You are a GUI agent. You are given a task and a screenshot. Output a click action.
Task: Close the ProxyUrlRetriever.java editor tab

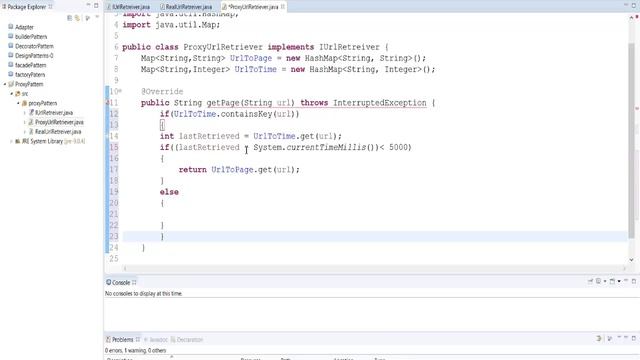coord(282,7)
